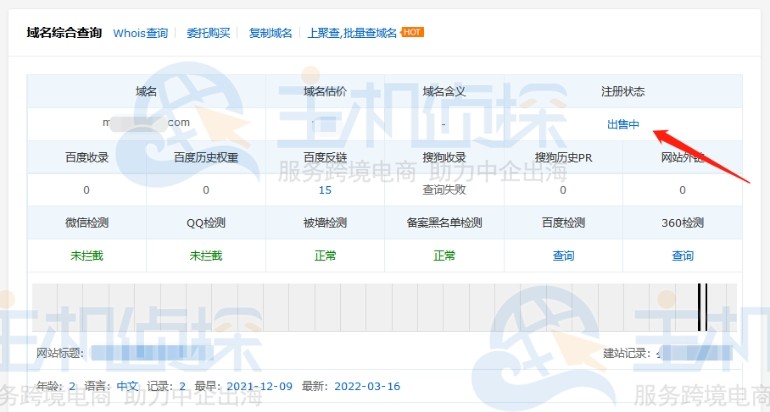
Task: Click the 百度检测 header cell
Action: 563,222
